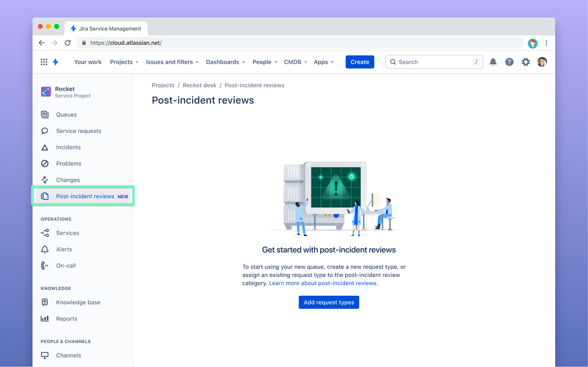The height and width of the screenshot is (367, 588).
Task: Open the browser three-dot menu
Action: point(546,43)
